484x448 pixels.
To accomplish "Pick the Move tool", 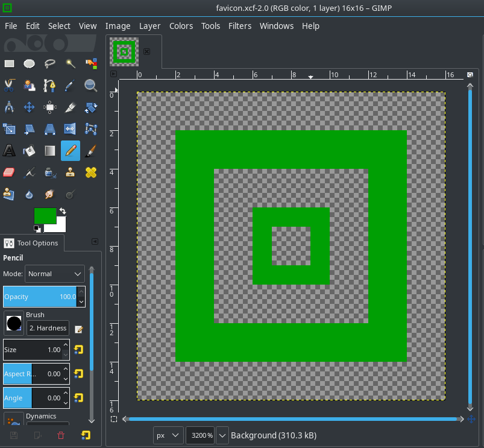I will pyautogui.click(x=29, y=107).
